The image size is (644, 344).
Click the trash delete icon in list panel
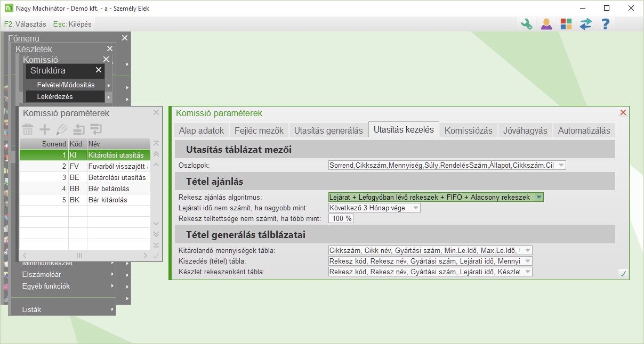coord(27,129)
